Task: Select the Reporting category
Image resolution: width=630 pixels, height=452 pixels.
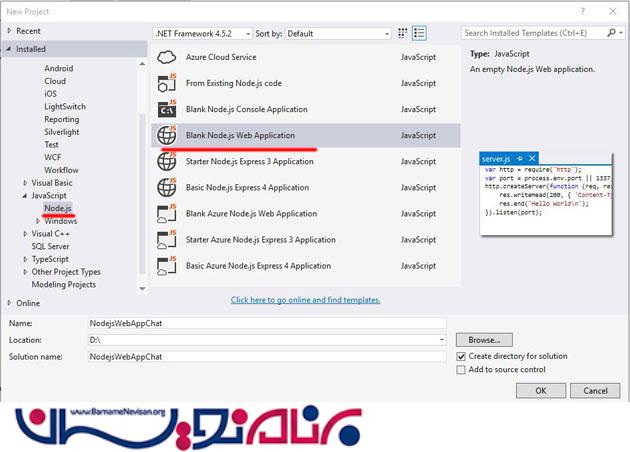Action: [61, 119]
